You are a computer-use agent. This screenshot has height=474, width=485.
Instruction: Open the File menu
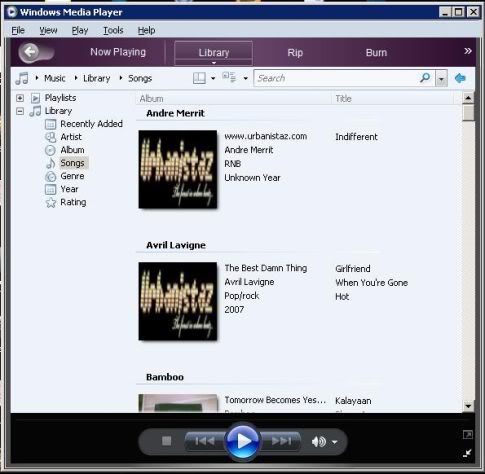(18, 30)
